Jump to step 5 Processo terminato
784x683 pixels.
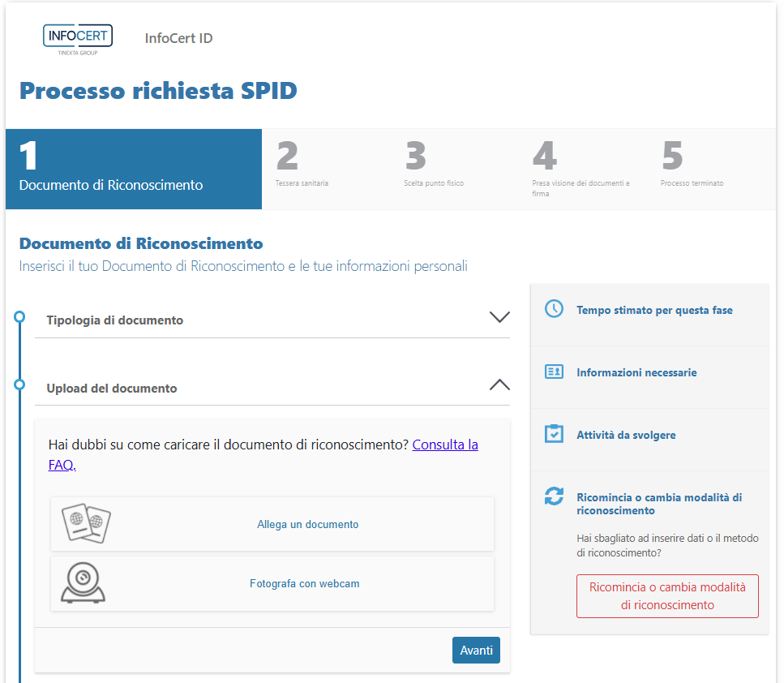click(x=692, y=168)
